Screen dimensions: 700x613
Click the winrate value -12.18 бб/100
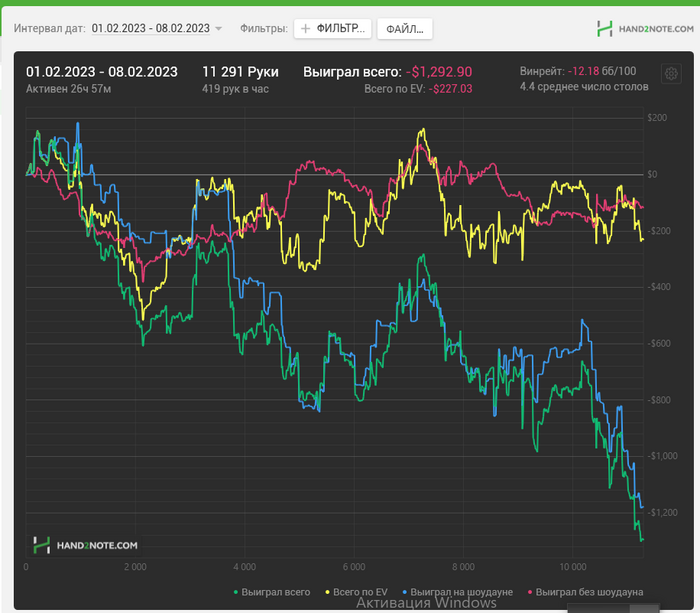click(x=602, y=71)
